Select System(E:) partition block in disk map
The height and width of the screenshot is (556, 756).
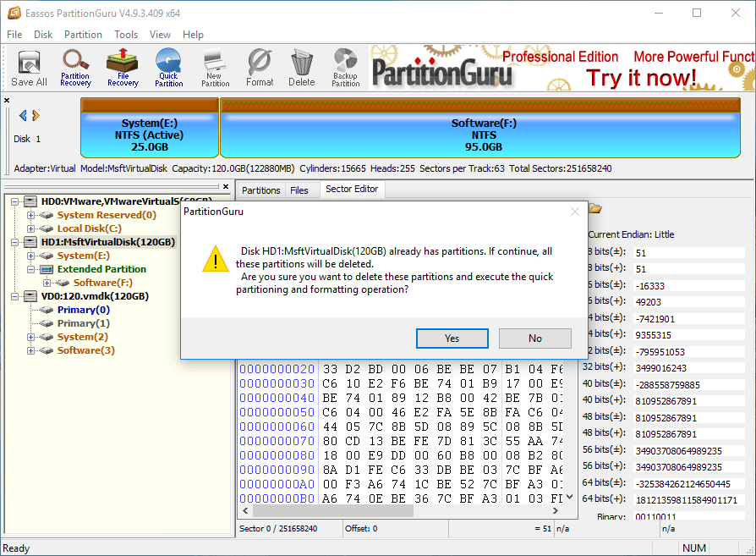pyautogui.click(x=150, y=128)
